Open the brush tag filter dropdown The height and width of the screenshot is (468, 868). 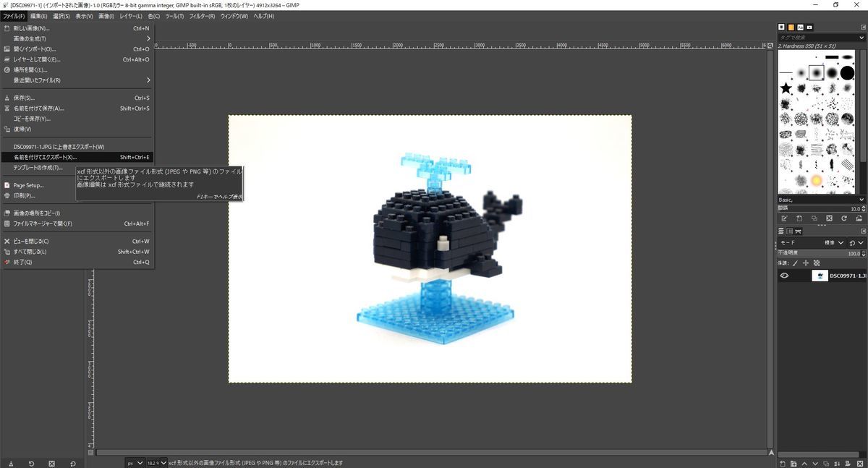tap(861, 37)
